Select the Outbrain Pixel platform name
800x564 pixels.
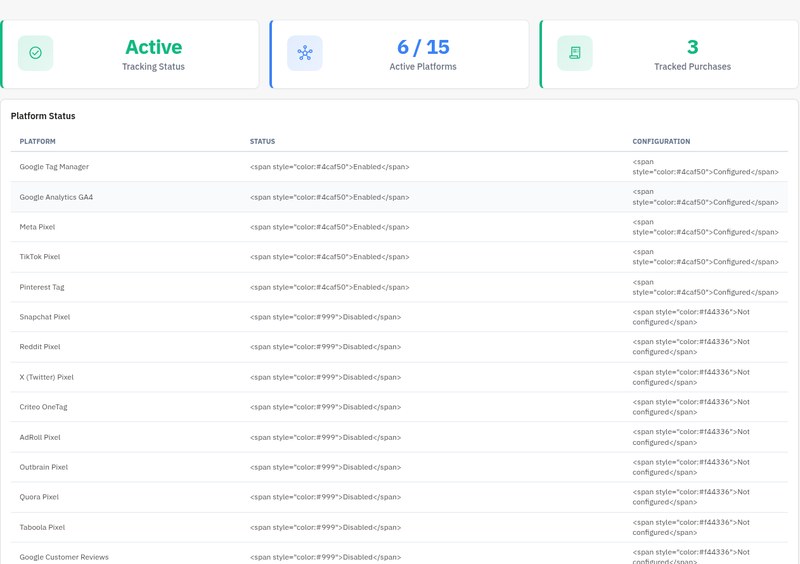(x=43, y=467)
